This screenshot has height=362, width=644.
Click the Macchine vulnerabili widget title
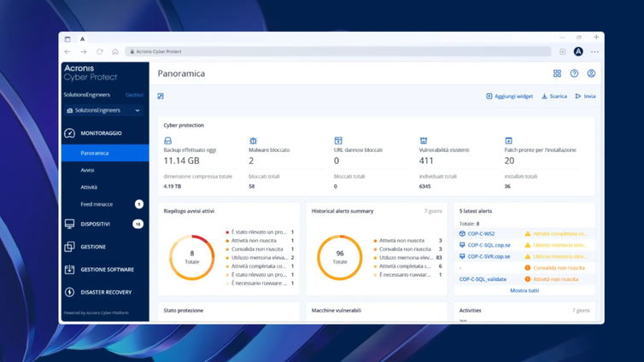[337, 310]
